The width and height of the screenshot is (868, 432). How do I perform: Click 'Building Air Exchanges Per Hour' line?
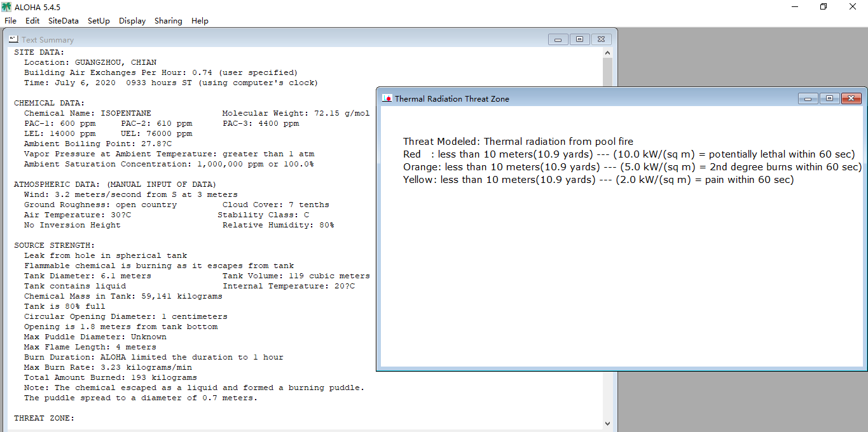pos(161,72)
